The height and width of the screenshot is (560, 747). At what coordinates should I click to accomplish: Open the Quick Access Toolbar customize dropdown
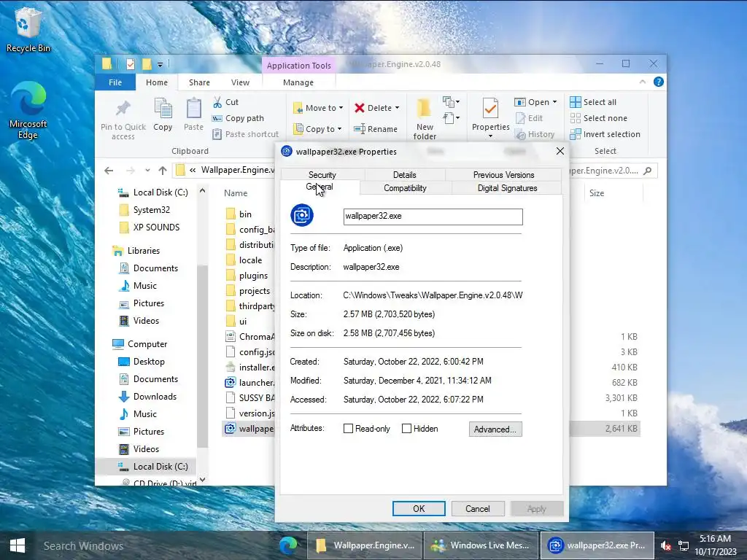click(x=160, y=64)
